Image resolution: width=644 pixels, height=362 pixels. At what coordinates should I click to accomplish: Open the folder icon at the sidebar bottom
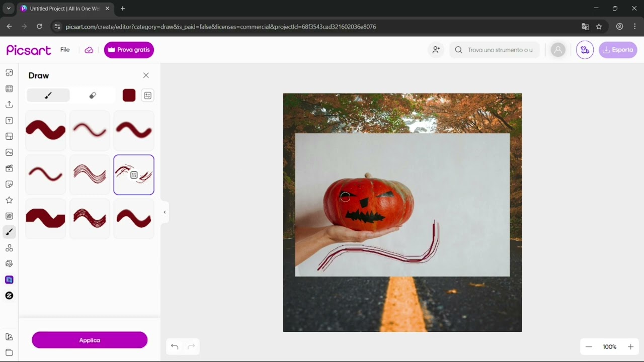tap(9, 352)
